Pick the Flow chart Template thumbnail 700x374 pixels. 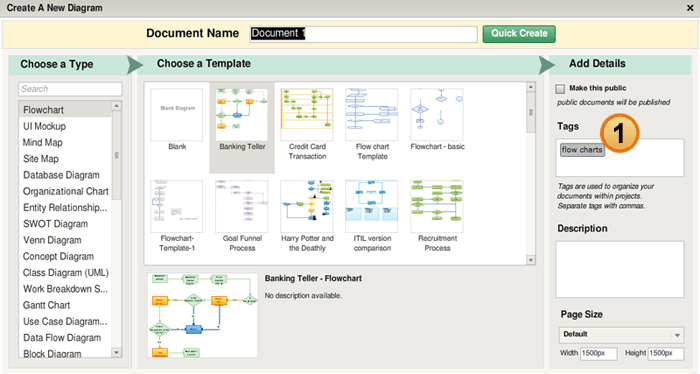(x=372, y=115)
